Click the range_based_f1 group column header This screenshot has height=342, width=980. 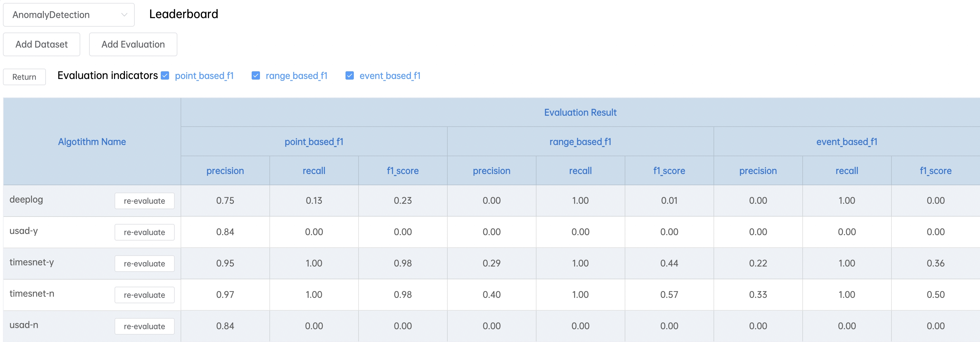(580, 142)
